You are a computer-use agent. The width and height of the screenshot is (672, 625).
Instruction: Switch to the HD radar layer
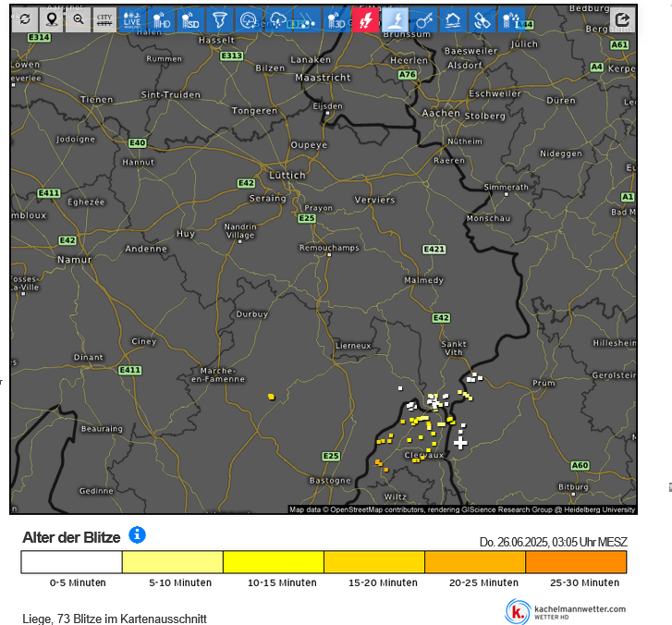coord(162,19)
